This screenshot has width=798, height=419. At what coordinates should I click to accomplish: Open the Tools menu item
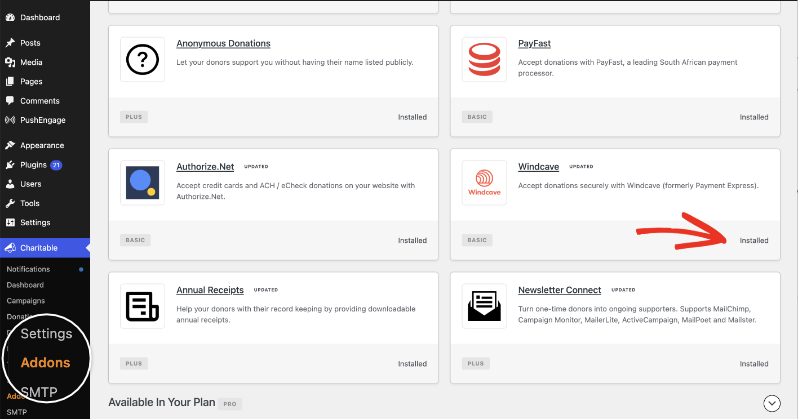coord(30,203)
